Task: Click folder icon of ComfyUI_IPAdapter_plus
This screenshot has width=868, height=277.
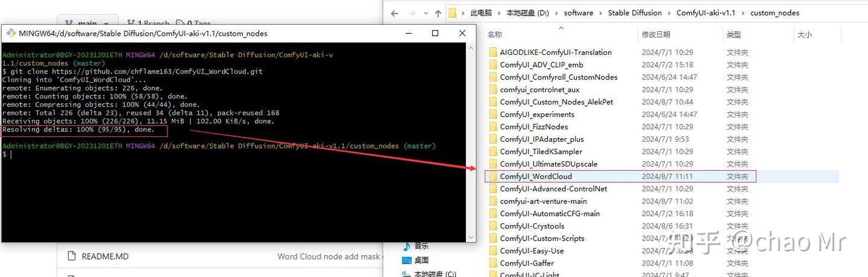Action: (493, 139)
